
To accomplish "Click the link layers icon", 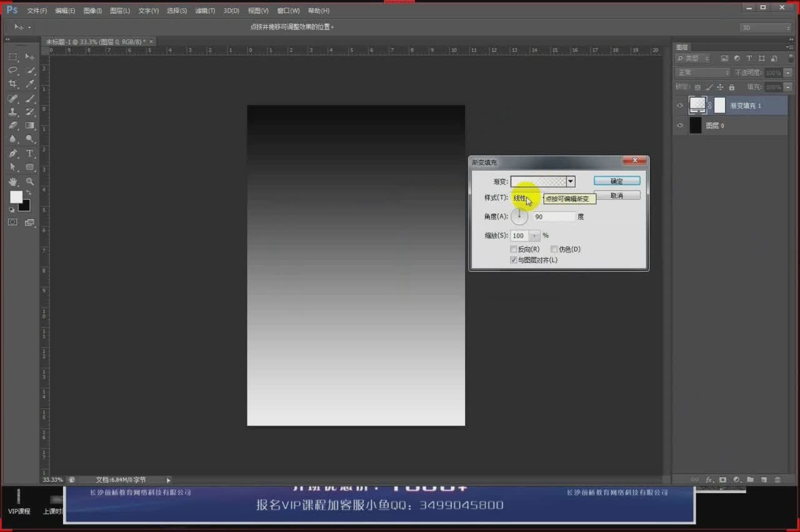I will pos(694,479).
